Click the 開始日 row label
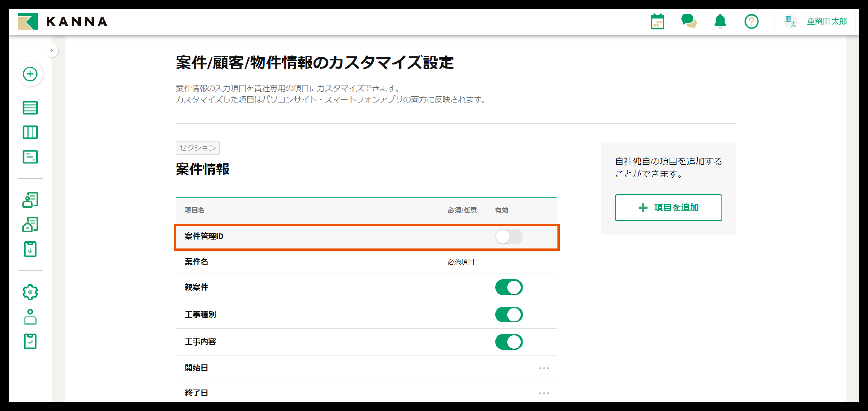The width and height of the screenshot is (868, 411). click(196, 368)
